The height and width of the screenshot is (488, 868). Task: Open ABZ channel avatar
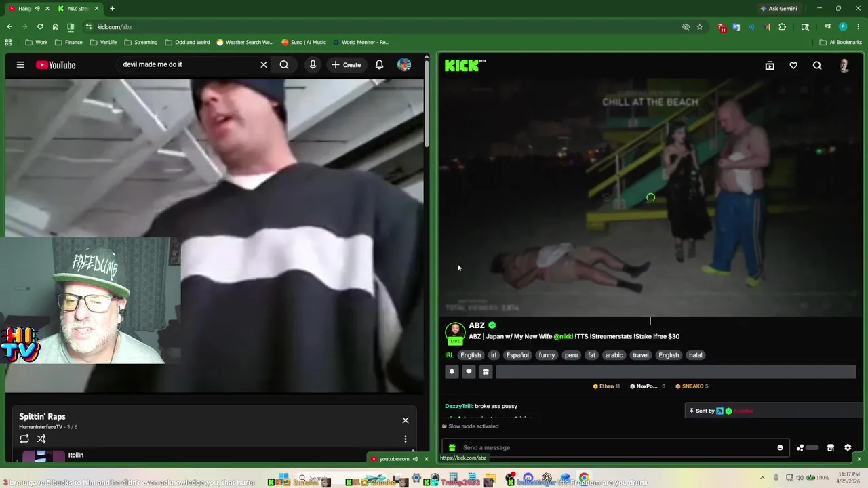click(x=455, y=331)
